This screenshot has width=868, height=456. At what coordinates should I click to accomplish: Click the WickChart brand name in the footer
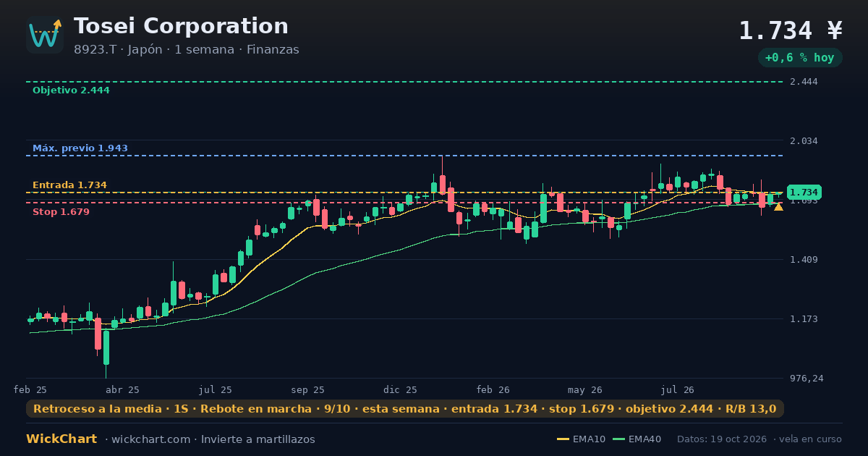[61, 439]
